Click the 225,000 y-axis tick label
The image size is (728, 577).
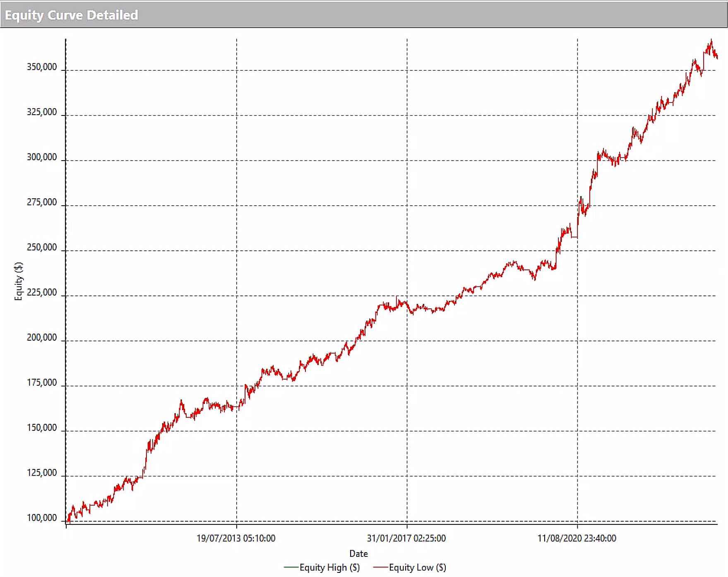pos(42,293)
